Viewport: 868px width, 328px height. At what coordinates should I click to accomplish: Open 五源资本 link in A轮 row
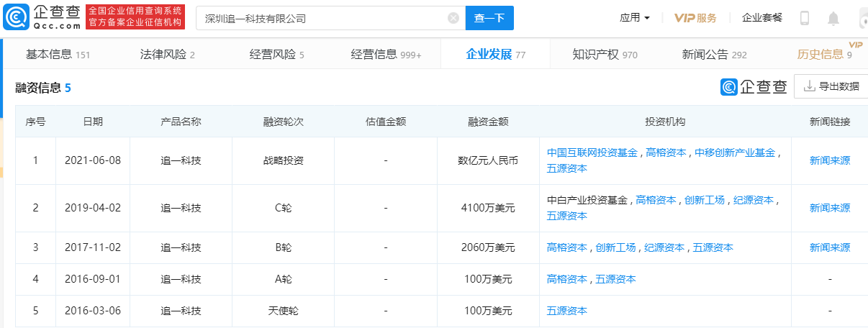[616, 279]
